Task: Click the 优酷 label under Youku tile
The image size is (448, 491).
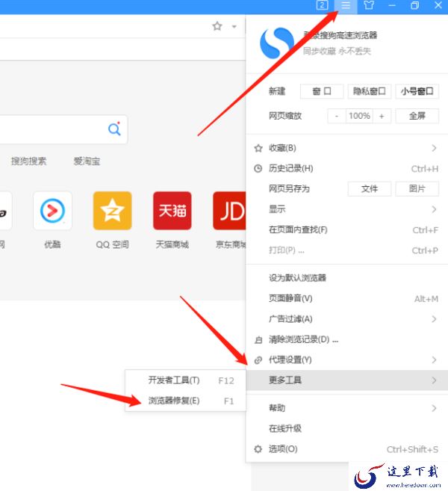Action: tap(52, 244)
